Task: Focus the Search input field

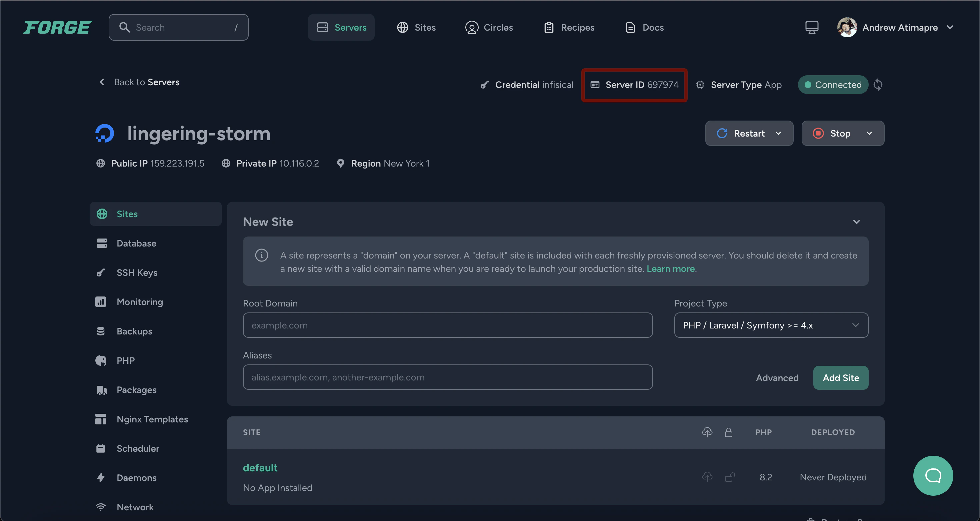Action: 178,27
